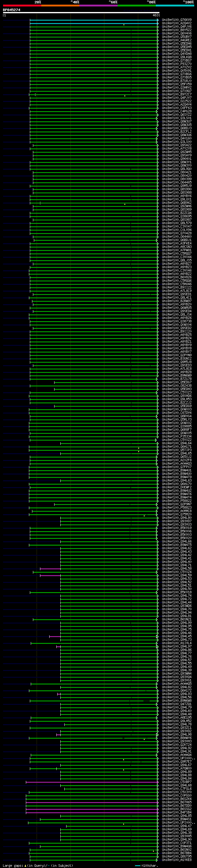
Task: Click the white query sequence bar
Action: (81, 13)
